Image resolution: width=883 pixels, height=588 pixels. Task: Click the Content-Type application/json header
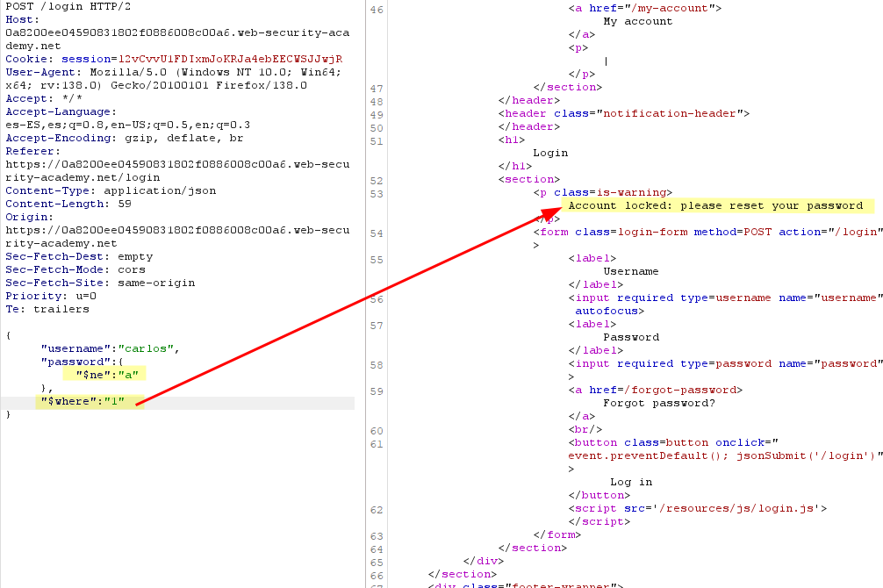[111, 190]
